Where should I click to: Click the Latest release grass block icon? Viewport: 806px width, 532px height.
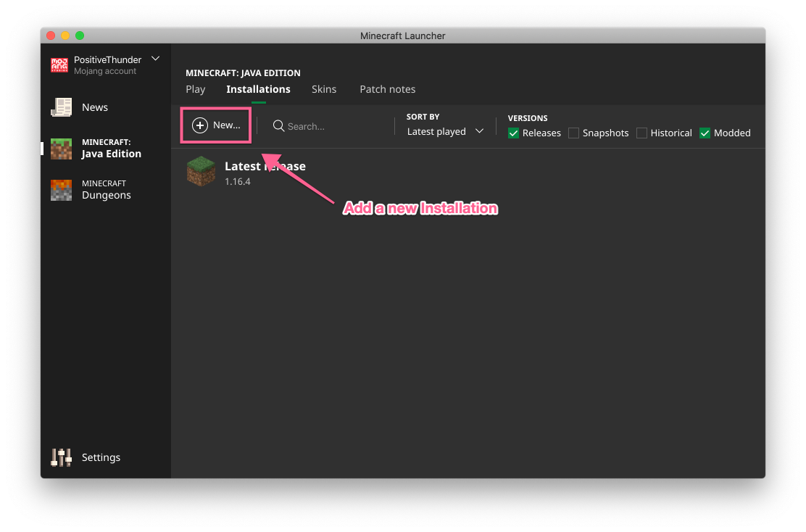pyautogui.click(x=201, y=171)
